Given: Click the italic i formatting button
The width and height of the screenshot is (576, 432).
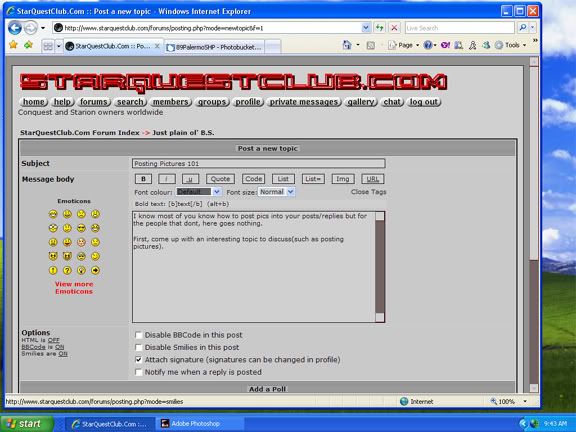Looking at the screenshot, I should 166,179.
